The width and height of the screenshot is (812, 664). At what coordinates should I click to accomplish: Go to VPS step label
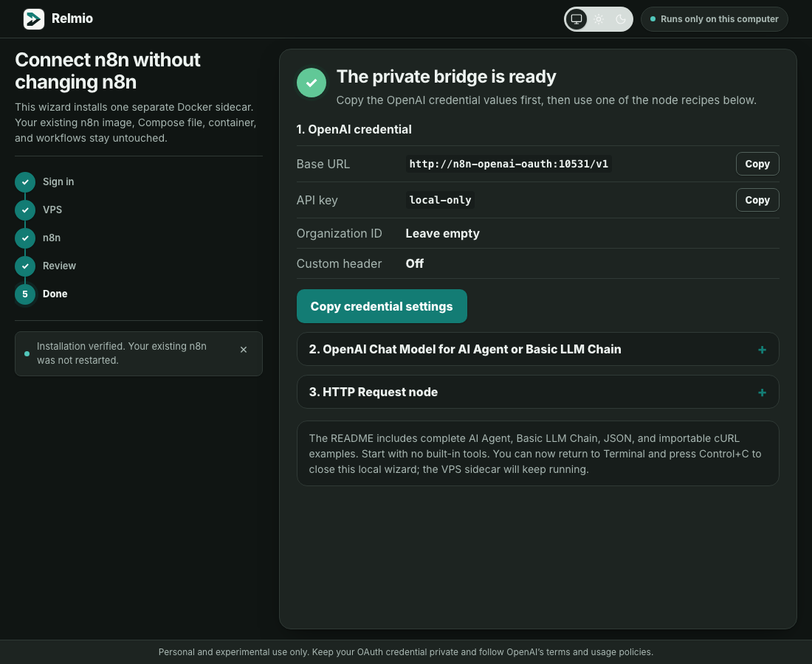pos(52,210)
